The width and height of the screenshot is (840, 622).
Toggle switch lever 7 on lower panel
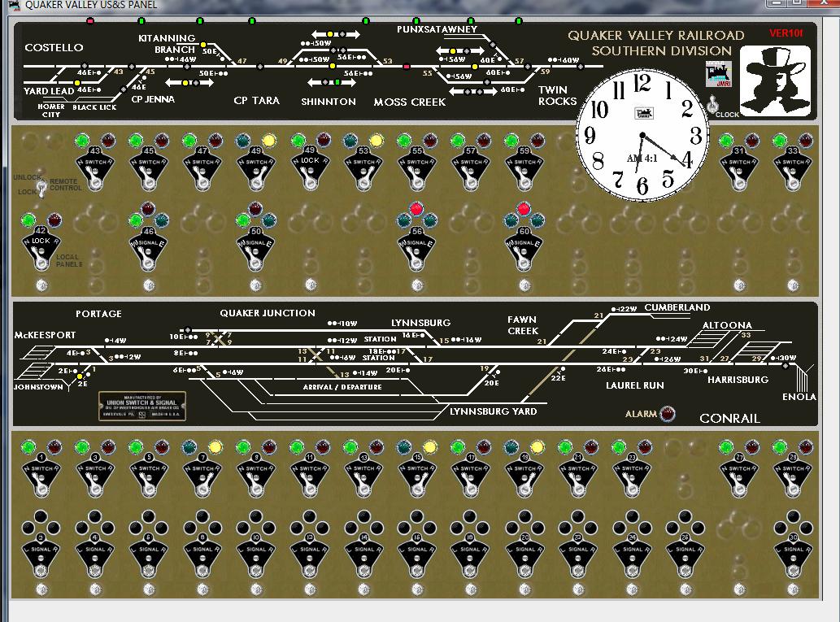tap(202, 475)
